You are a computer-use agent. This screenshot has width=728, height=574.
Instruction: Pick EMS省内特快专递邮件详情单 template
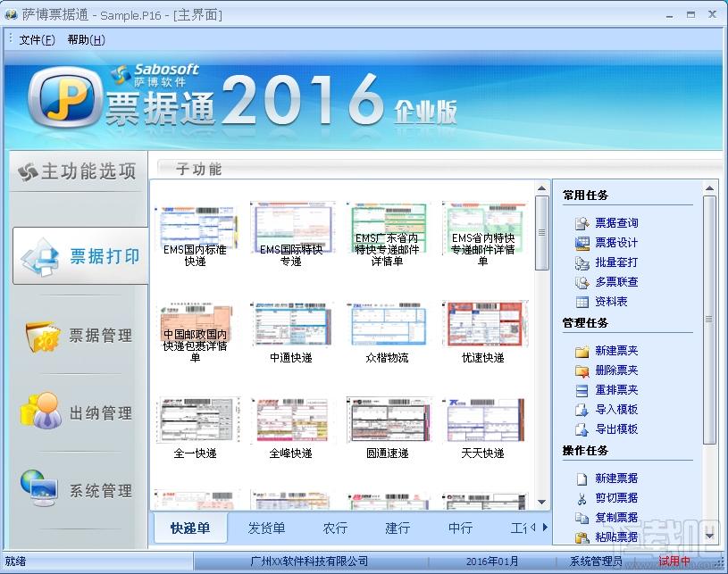[x=483, y=228]
